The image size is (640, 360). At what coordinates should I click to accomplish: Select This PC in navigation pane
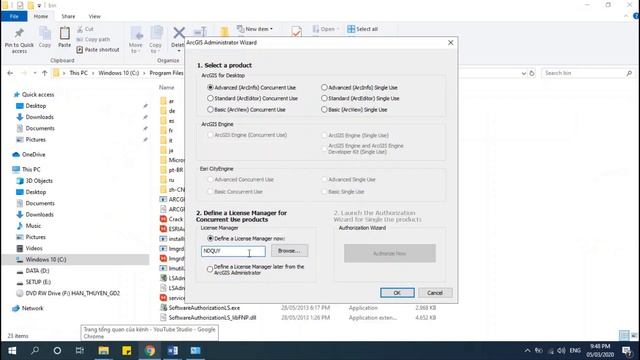point(31,169)
